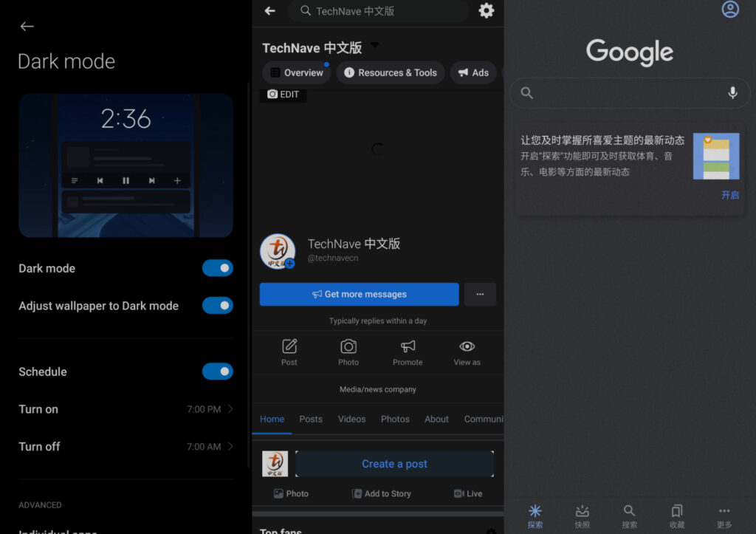Tap the small TechNave avatar beside Create a post
The height and width of the screenshot is (534, 756).
(x=275, y=464)
